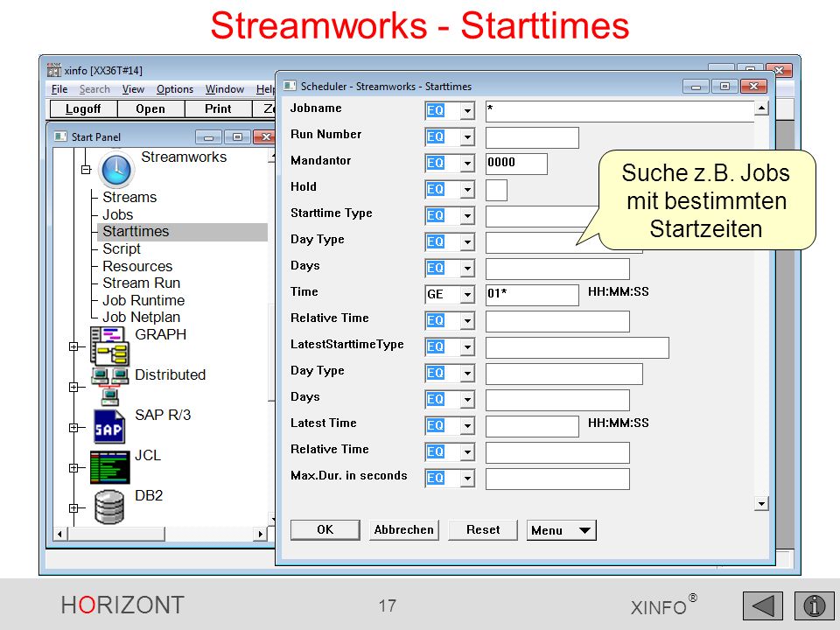Collapse the Streamworks tree node
The width and height of the screenshot is (840, 630).
86,169
